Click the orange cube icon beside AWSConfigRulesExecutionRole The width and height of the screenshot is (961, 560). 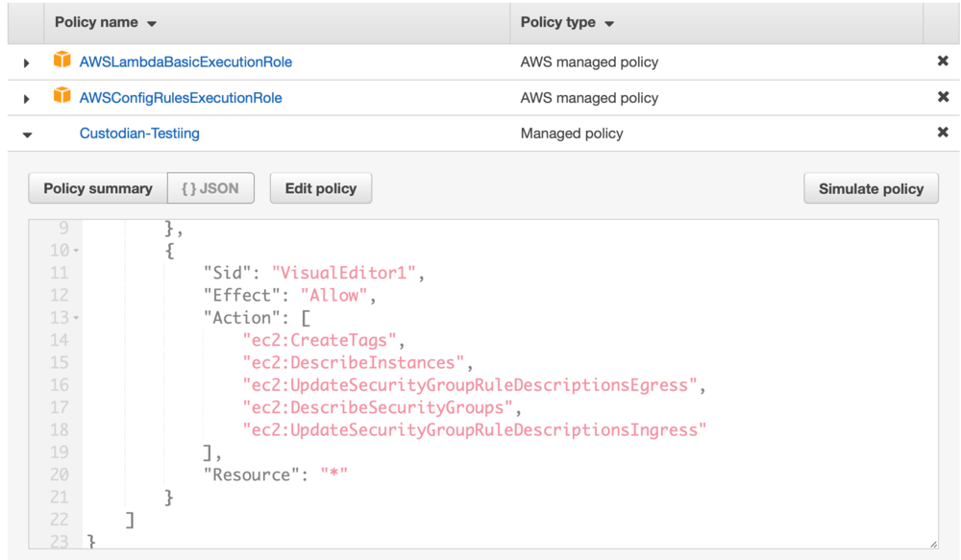point(62,97)
